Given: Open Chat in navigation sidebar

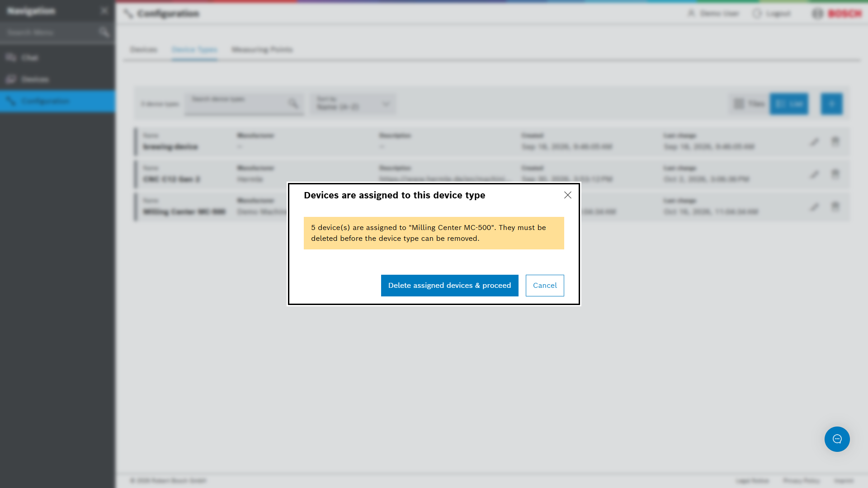Looking at the screenshot, I should (57, 58).
